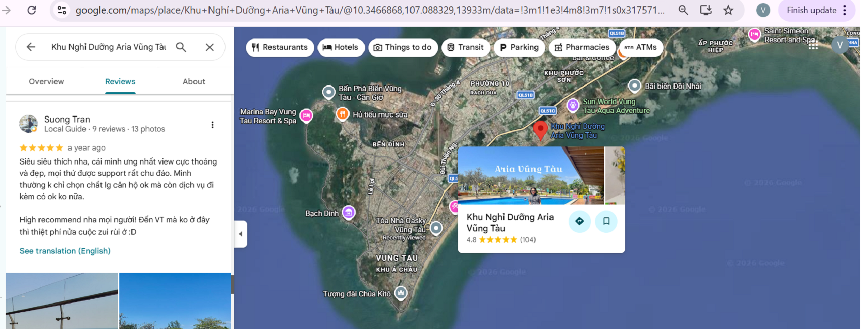Click See translation (English) link
The height and width of the screenshot is (329, 868).
[65, 251]
